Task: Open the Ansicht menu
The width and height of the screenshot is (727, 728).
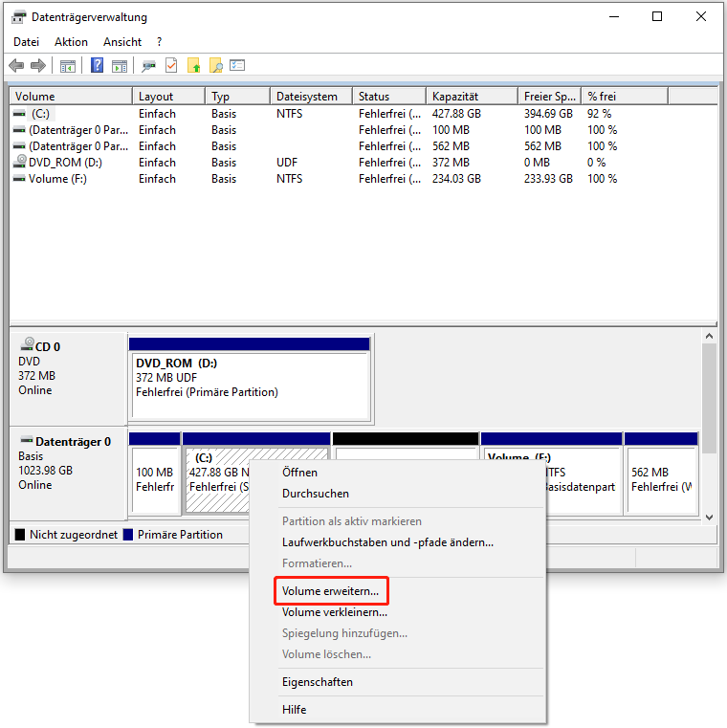Action: 122,42
